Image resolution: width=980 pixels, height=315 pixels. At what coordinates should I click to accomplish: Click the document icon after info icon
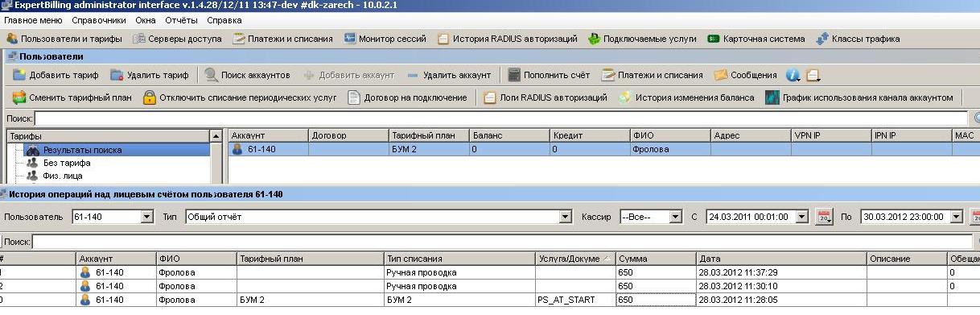click(813, 75)
